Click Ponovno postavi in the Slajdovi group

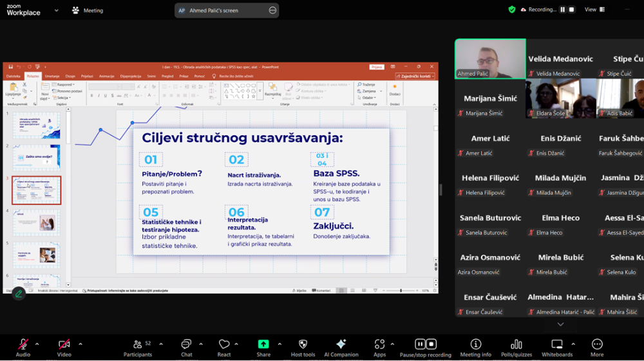67,91
